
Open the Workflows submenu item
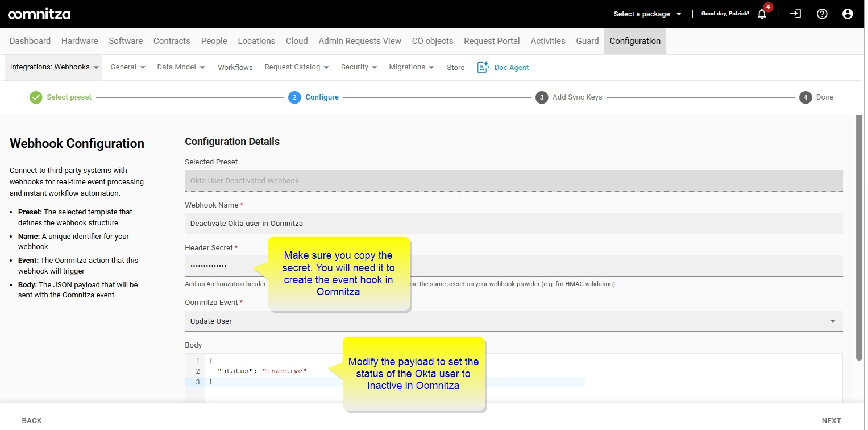pos(235,67)
